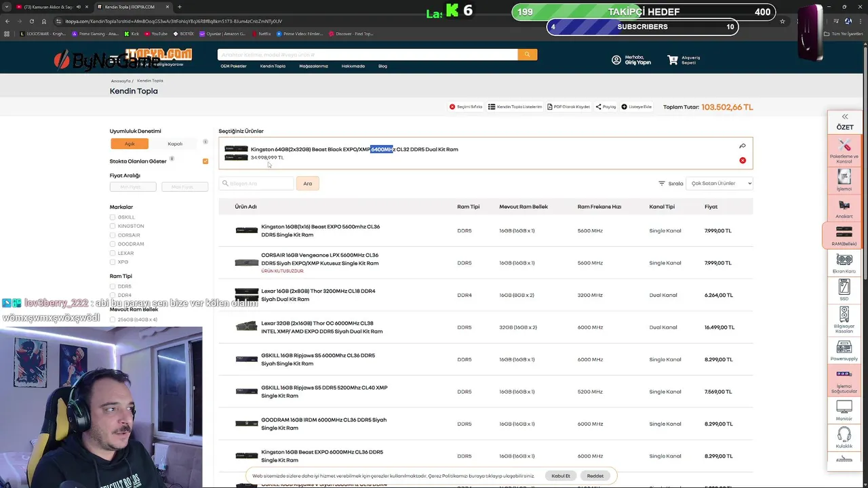Open YouTube bookmark in bookmarks bar
This screenshot has width=868, height=488.
coord(156,33)
